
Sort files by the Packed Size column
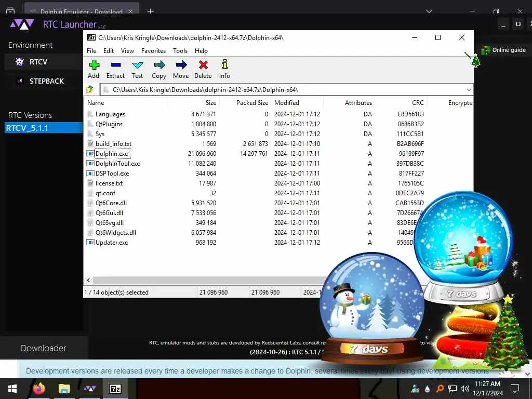245,103
